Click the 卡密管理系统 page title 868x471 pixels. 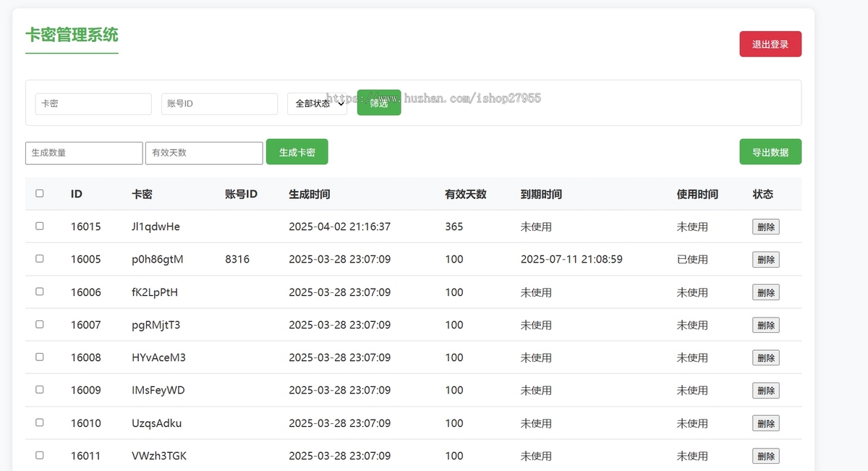72,35
